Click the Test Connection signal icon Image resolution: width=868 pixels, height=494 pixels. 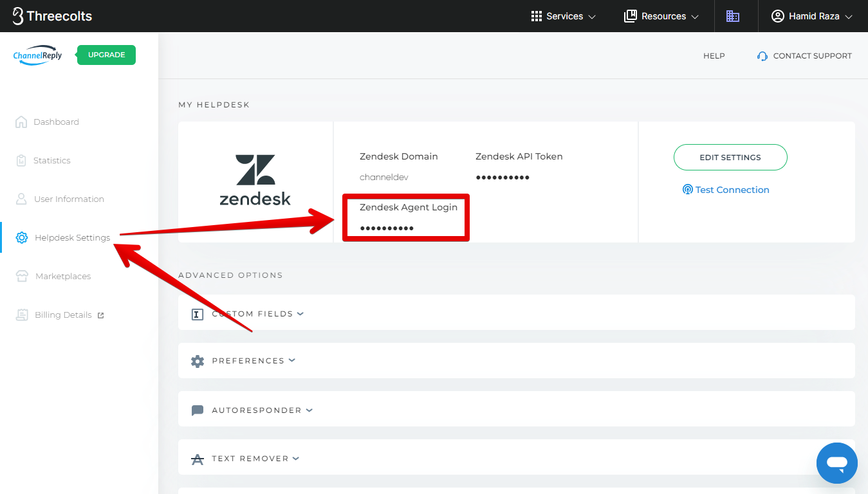tap(688, 190)
